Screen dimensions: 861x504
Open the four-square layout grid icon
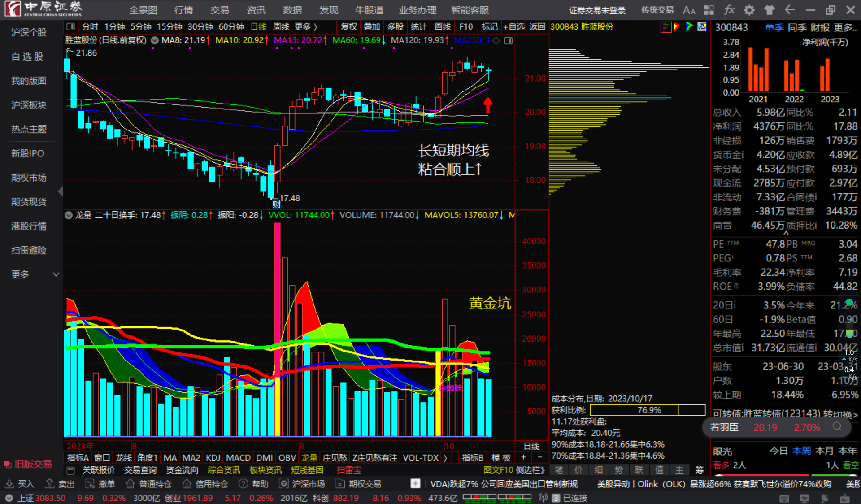[x=709, y=10]
